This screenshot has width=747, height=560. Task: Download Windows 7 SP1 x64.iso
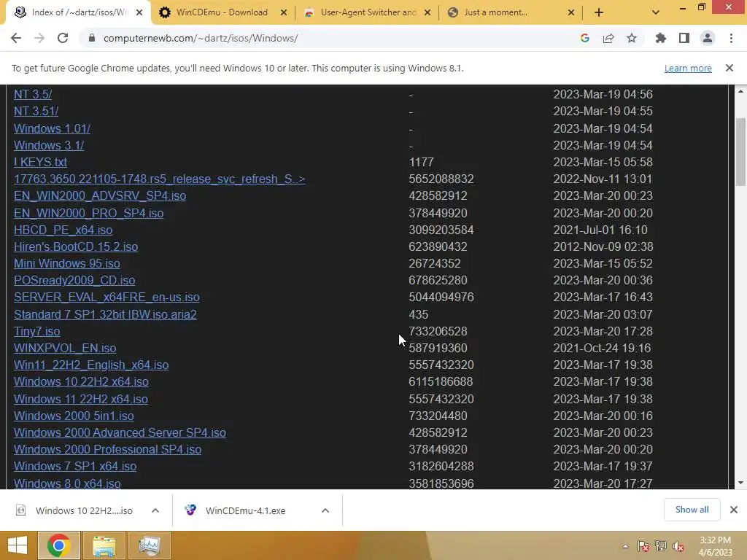click(75, 466)
